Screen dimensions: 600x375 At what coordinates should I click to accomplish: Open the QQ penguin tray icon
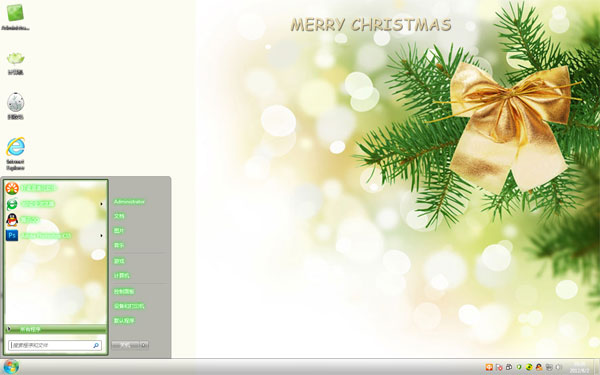(x=539, y=367)
